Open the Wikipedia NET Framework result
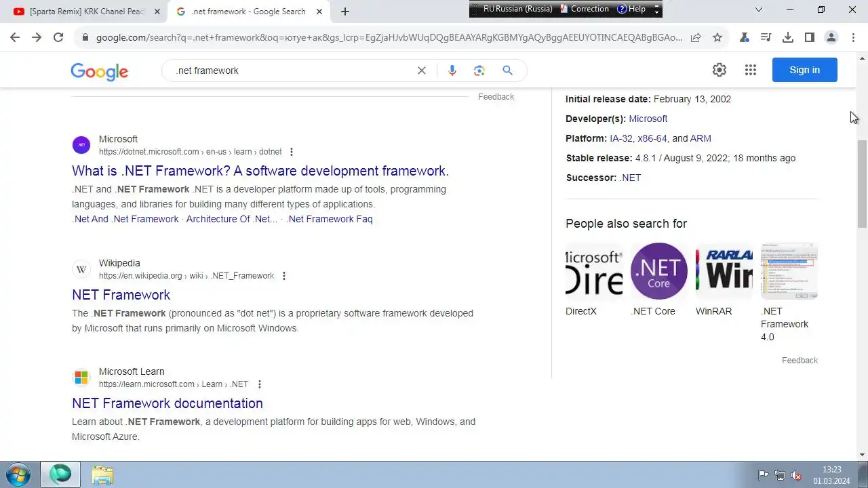868x488 pixels. coord(121,295)
